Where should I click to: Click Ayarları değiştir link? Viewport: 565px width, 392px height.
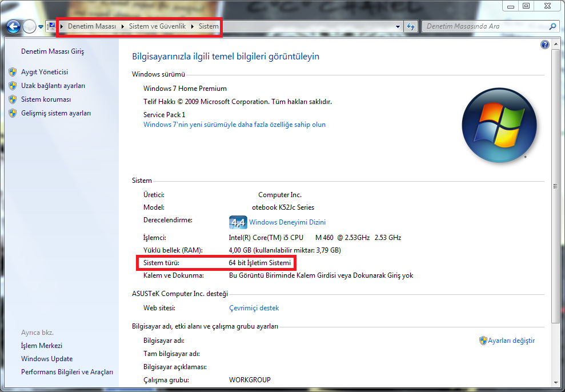[511, 341]
